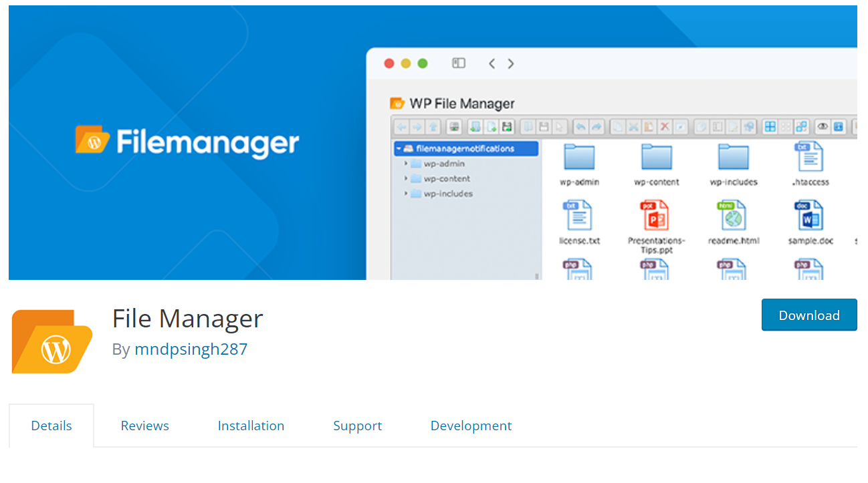Image resolution: width=868 pixels, height=483 pixels.
Task: Click the yellow minimize dot of the banner window
Action: tap(405, 63)
